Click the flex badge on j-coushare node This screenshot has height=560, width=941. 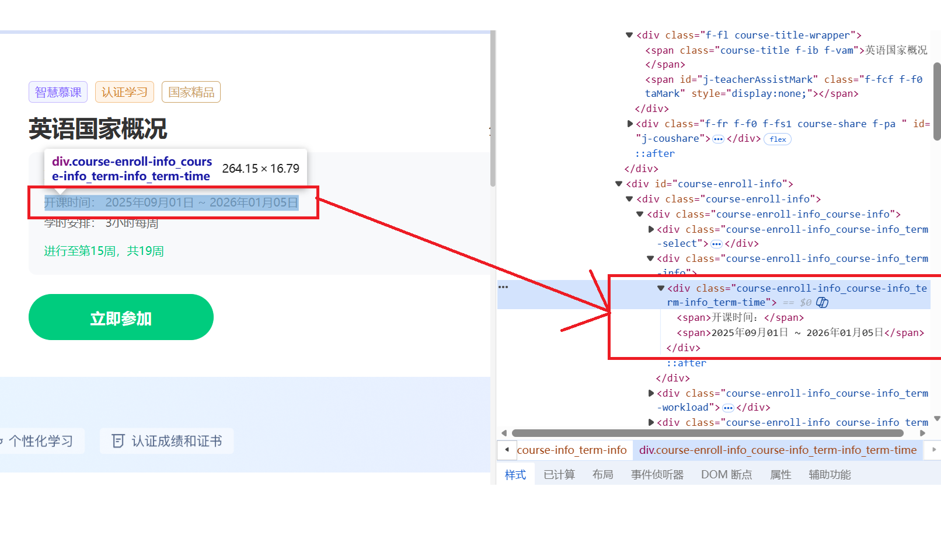(x=778, y=139)
